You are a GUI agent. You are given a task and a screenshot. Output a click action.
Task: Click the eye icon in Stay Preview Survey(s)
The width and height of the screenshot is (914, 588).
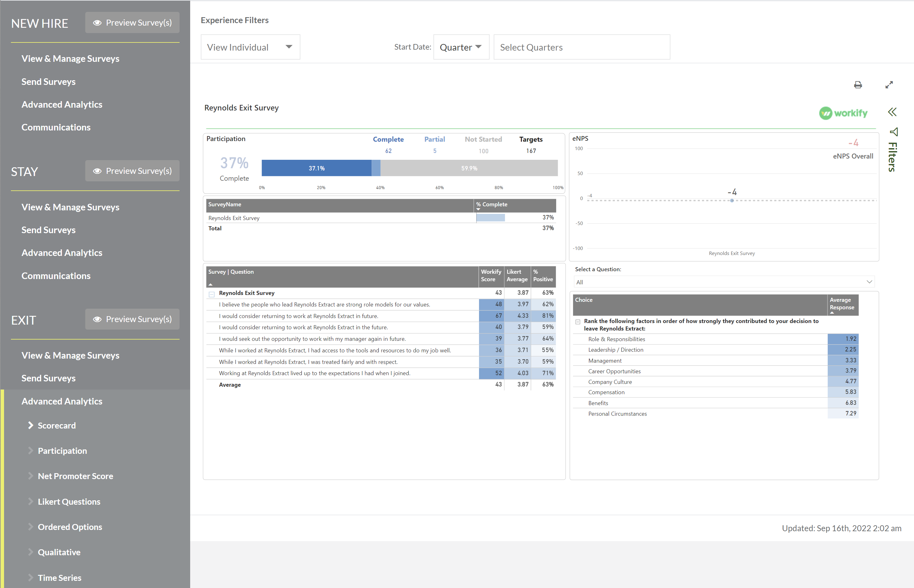(97, 171)
